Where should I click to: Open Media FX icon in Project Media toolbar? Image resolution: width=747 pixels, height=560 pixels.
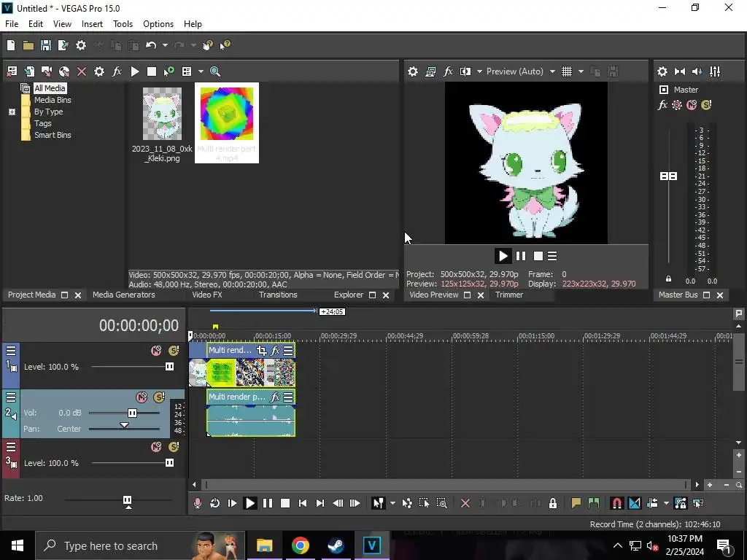(x=117, y=71)
